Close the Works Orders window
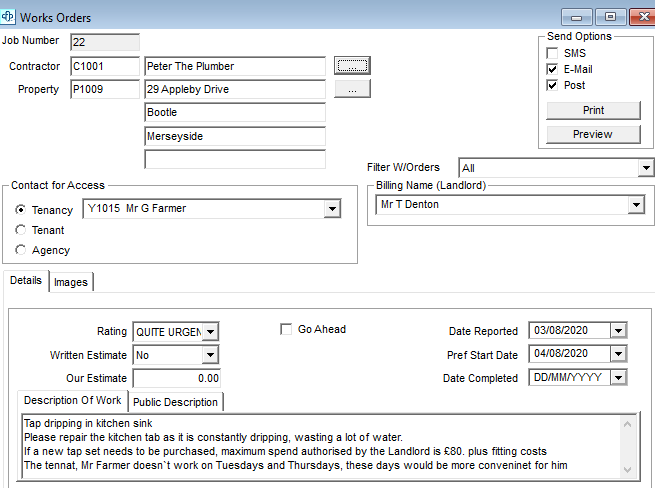This screenshot has height=488, width=655. 643,17
